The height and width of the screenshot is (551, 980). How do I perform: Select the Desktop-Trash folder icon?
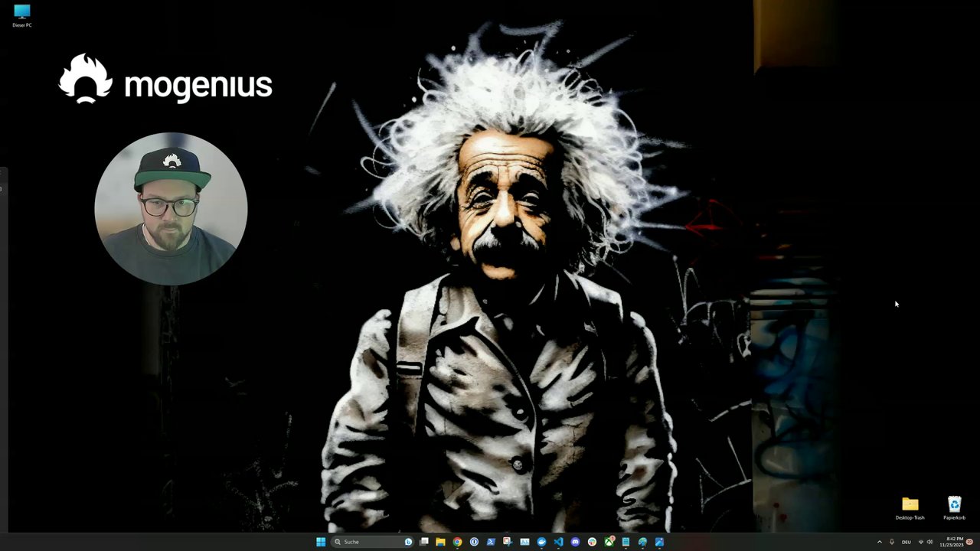(x=910, y=507)
